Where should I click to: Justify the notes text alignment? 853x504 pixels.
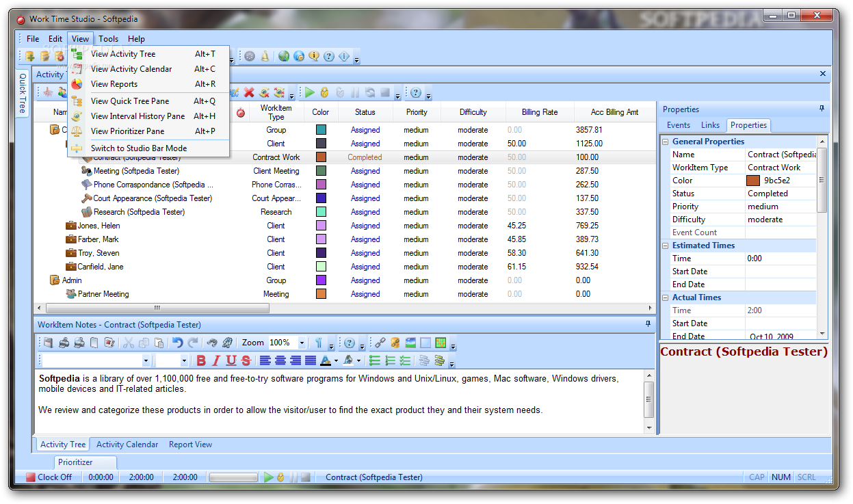[x=311, y=360]
